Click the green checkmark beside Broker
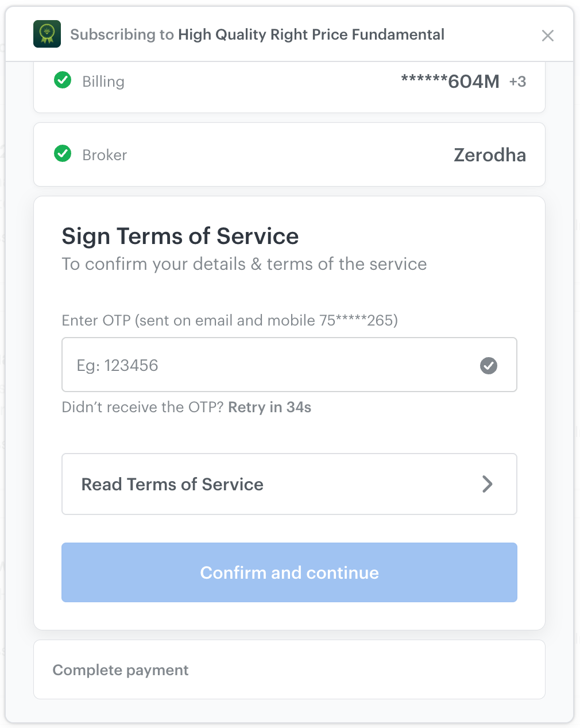Viewport: 580px width, 728px height. click(x=63, y=153)
